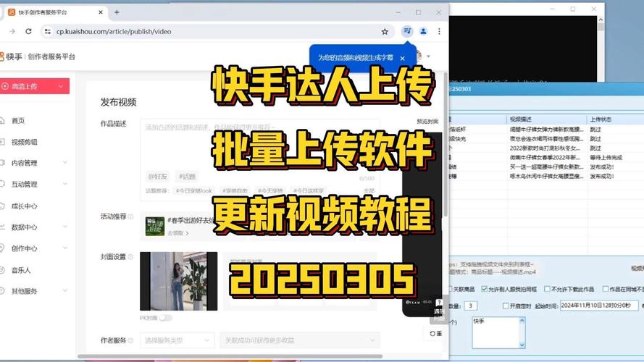Image resolution: width=644 pixels, height=362 pixels.
Task: Open 音乐人 in the sidebar
Action: 21,270
